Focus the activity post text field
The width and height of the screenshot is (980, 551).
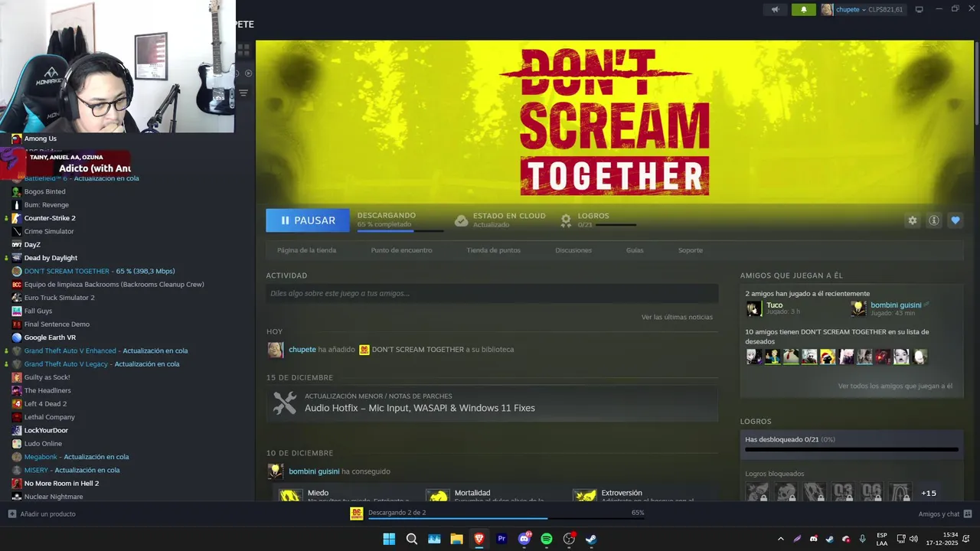(492, 293)
